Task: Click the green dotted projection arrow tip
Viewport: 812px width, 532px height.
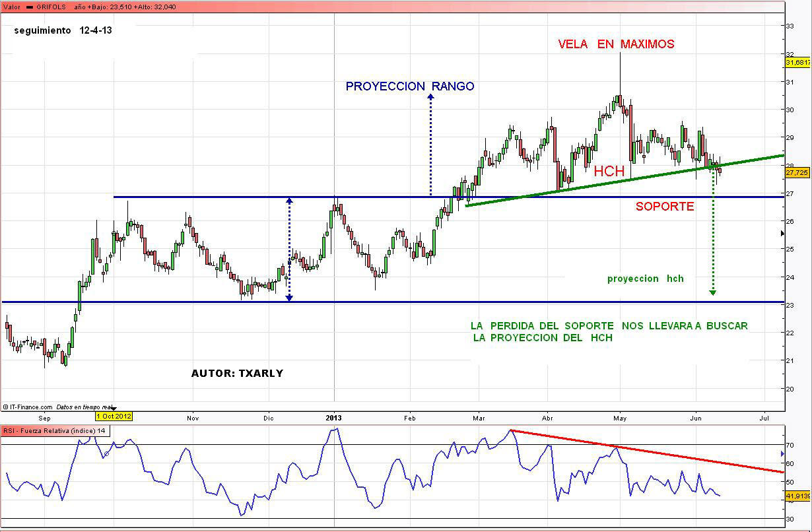Action: 713,292
